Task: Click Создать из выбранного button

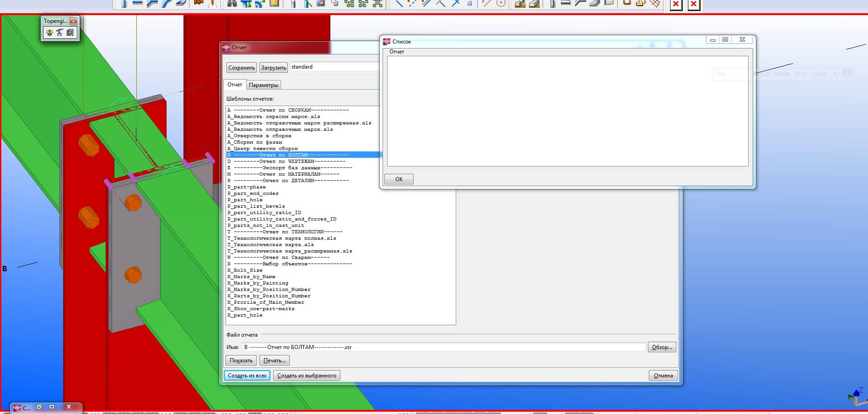Action: point(307,376)
